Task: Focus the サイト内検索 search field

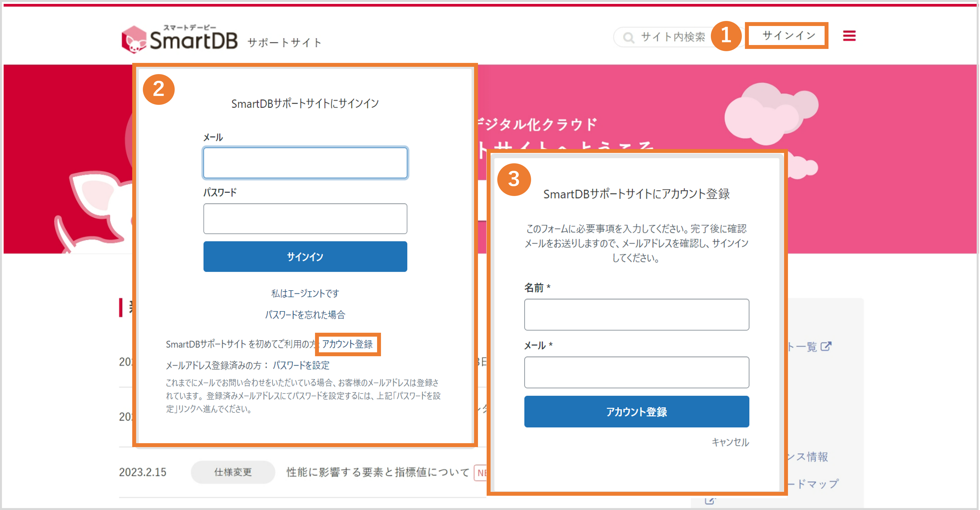Action: pos(673,37)
